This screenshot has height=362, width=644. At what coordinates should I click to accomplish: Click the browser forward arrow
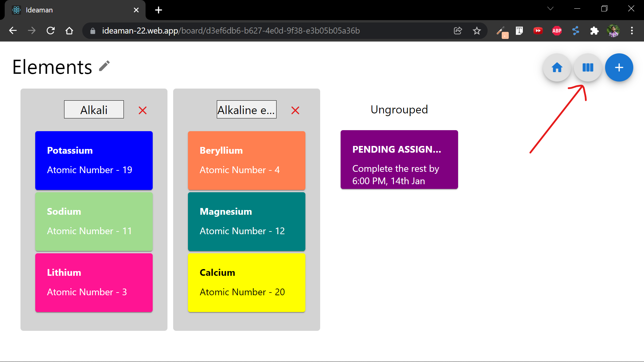coord(32,31)
